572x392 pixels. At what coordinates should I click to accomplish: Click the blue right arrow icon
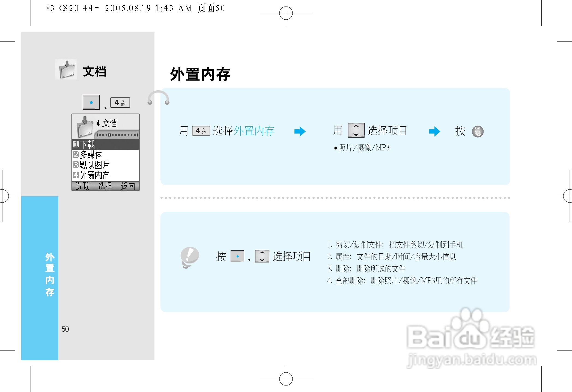tap(300, 131)
